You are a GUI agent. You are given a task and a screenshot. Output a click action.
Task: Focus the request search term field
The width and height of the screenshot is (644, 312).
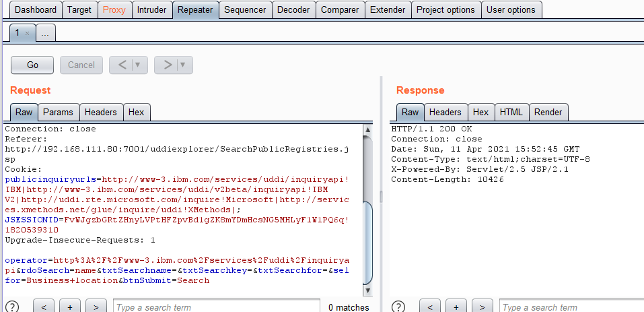point(217,307)
